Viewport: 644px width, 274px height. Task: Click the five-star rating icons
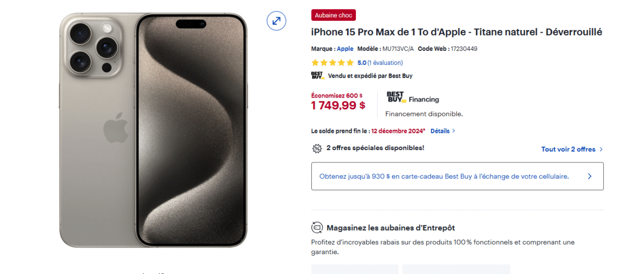(333, 63)
